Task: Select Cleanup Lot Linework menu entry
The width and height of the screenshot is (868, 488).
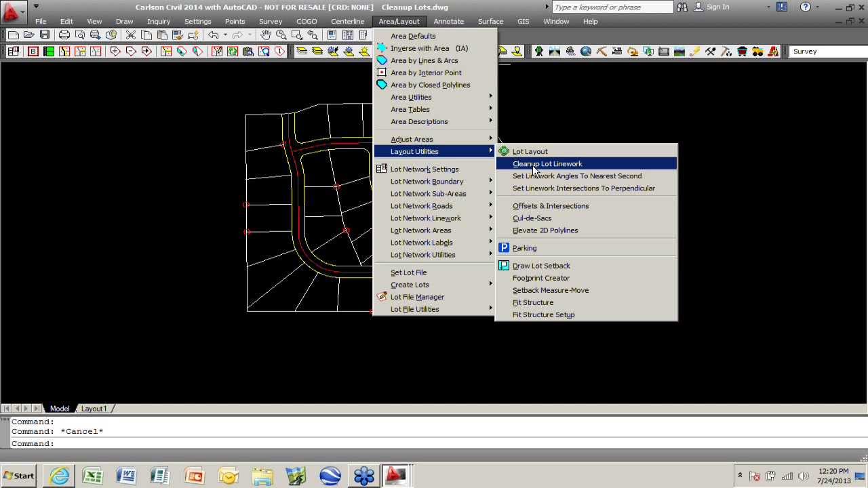Action: 587,163
